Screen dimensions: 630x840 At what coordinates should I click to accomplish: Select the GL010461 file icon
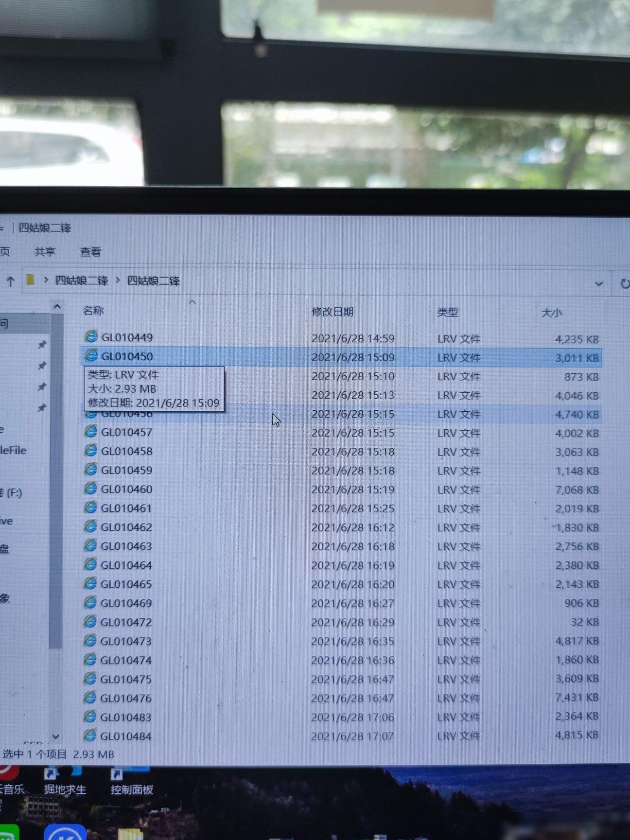click(91, 507)
